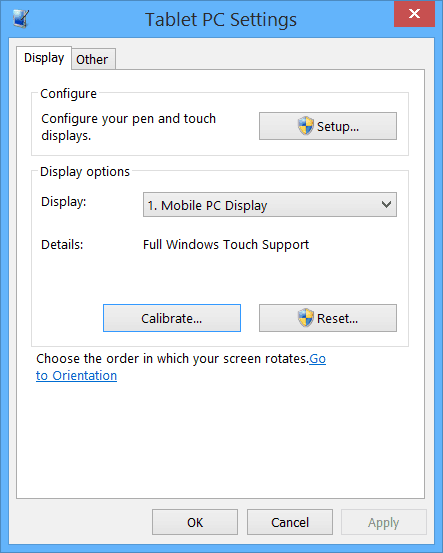
Task: Switch to the Other tab
Action: (93, 59)
